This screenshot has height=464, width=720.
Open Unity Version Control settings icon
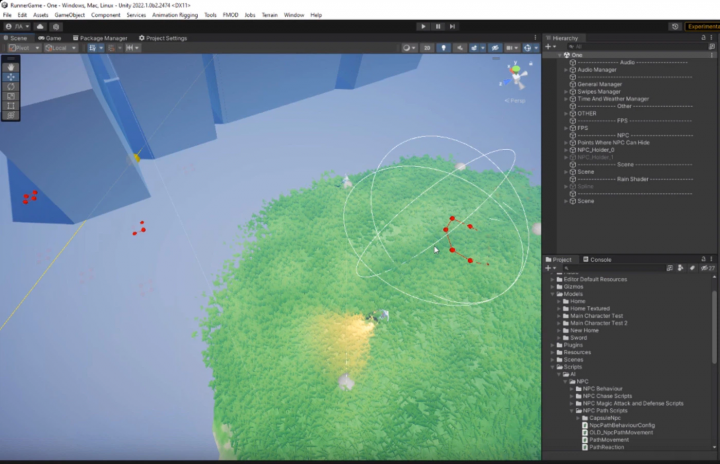pyautogui.click(x=56, y=27)
